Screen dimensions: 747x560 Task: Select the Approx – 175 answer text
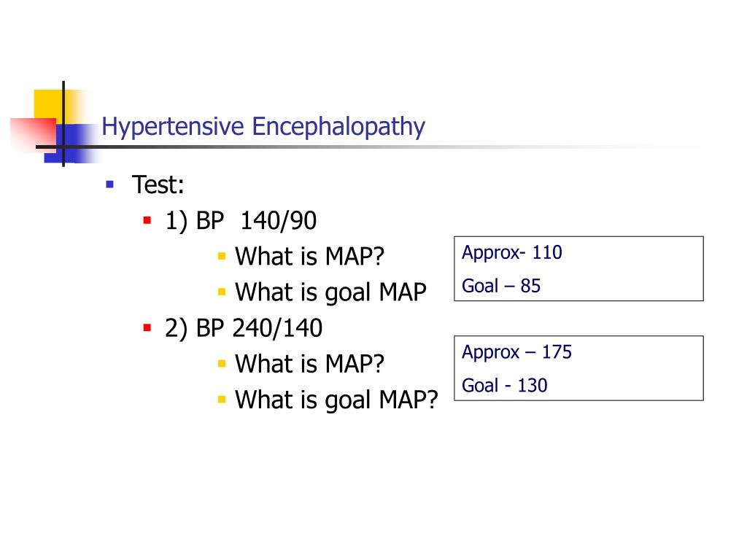point(516,352)
